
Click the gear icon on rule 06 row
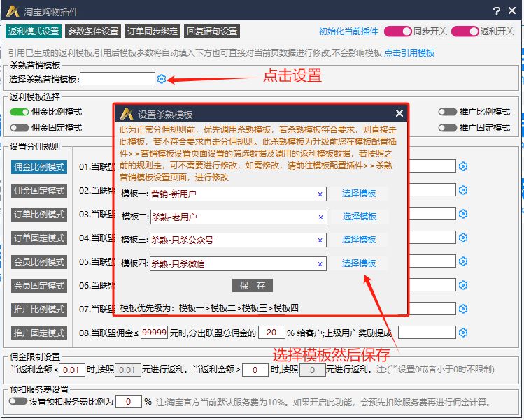[x=463, y=285]
